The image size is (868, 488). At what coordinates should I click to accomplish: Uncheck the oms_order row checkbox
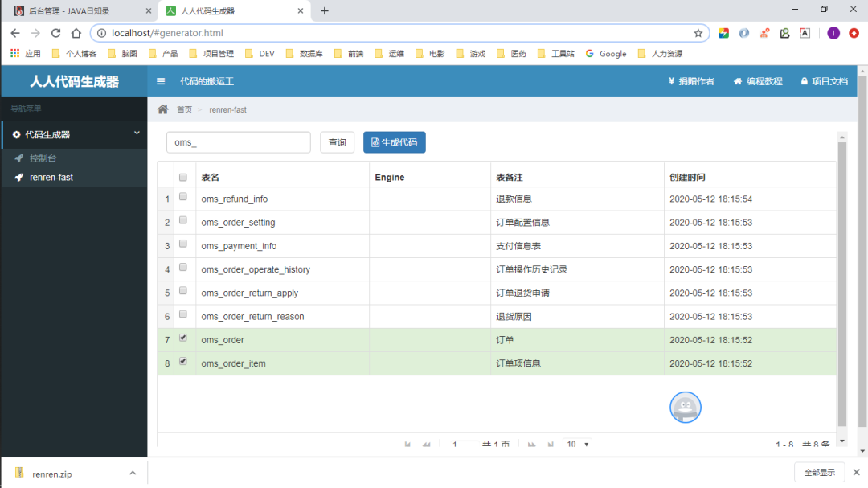pos(183,338)
